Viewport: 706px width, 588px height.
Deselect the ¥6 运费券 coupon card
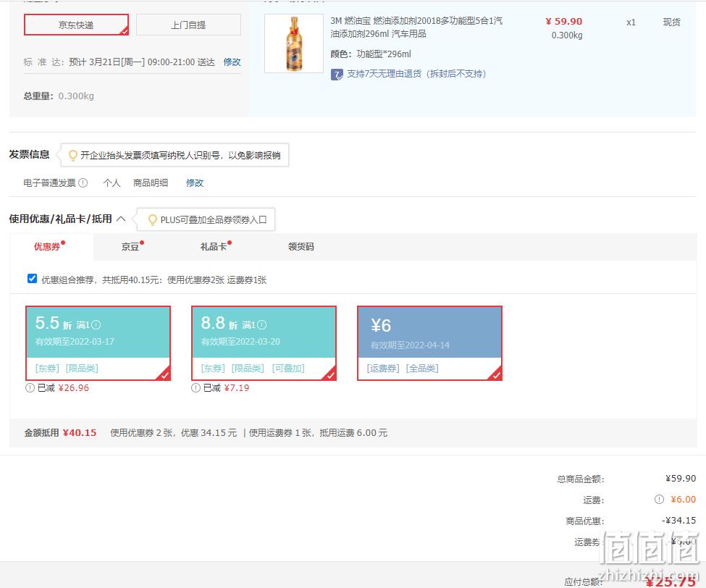pos(429,343)
